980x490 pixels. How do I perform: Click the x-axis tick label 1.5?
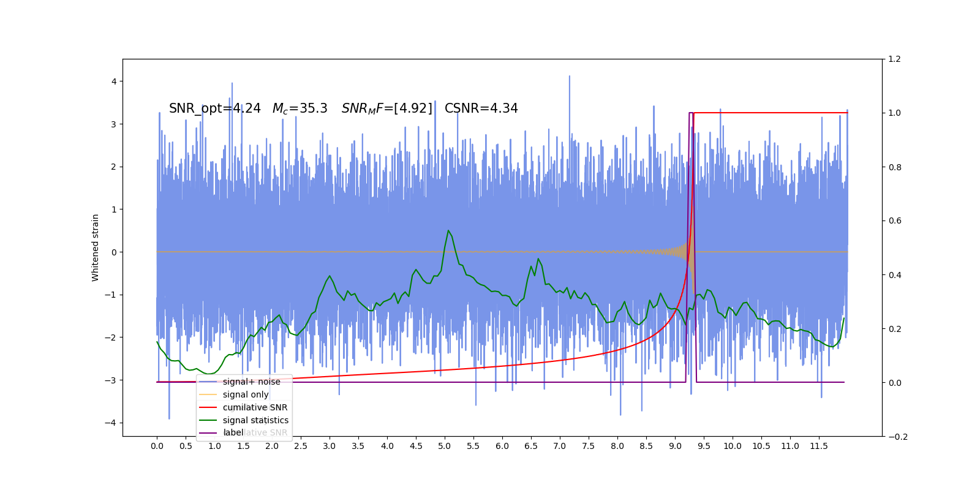(x=243, y=446)
